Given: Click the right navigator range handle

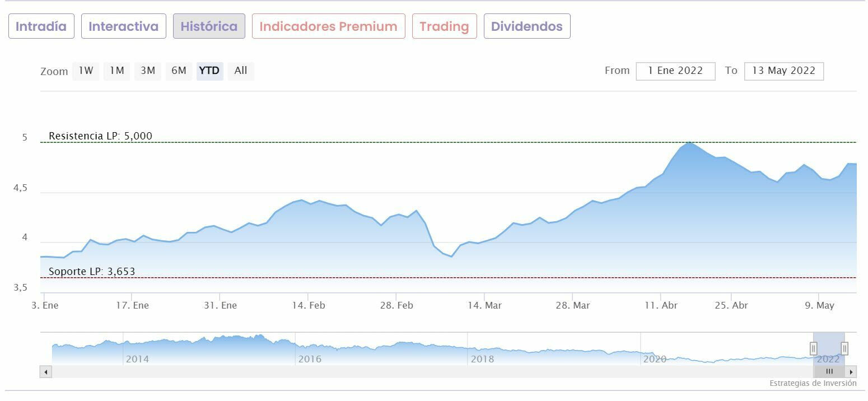Looking at the screenshot, I should click(844, 348).
